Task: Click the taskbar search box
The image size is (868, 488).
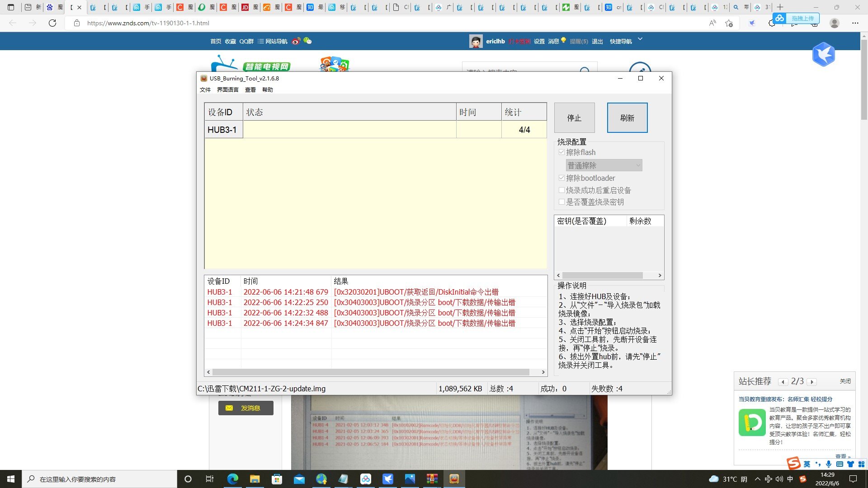Action: click(99, 479)
